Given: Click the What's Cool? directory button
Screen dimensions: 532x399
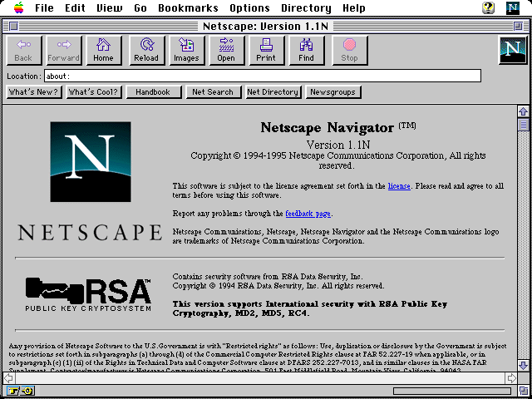Looking at the screenshot, I should [x=94, y=92].
